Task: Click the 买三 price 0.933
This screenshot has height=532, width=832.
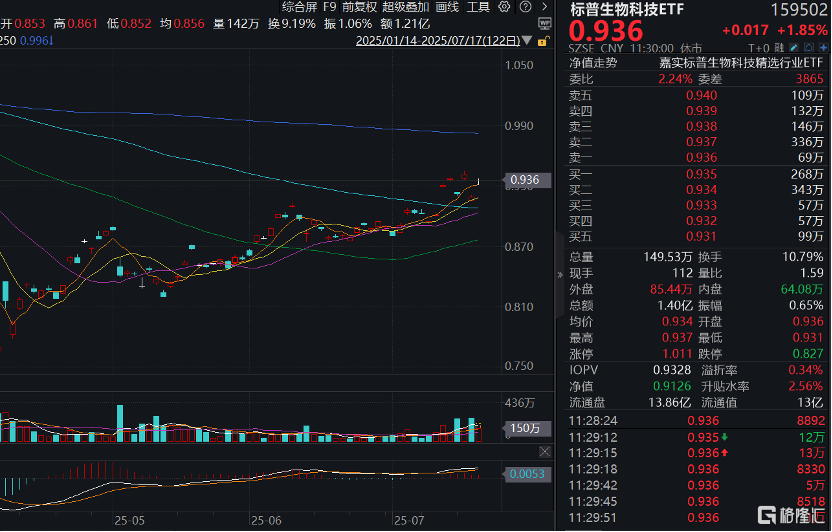Action: (701, 205)
